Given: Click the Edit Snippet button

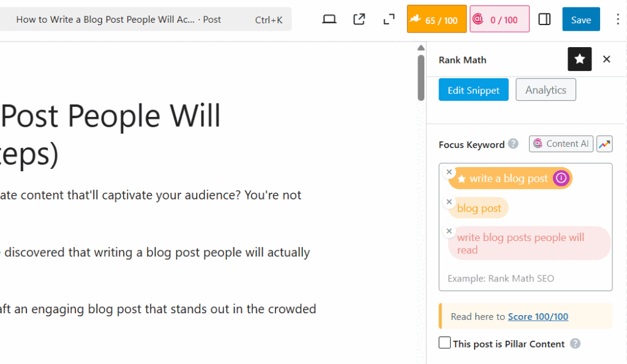Looking at the screenshot, I should point(473,90).
